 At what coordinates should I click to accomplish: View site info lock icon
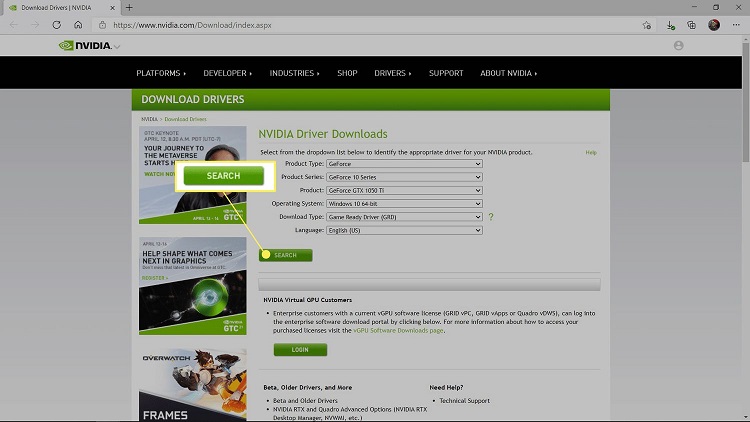click(x=102, y=25)
